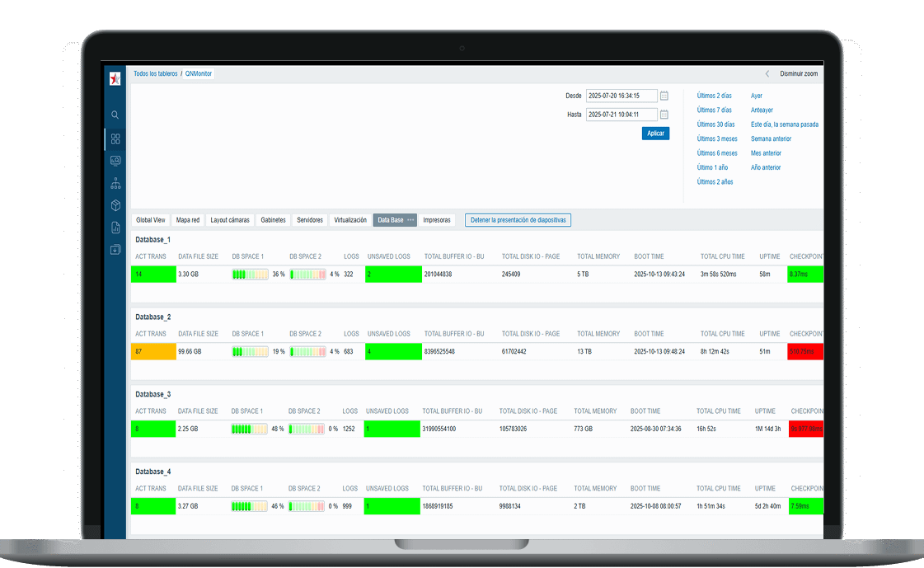The height and width of the screenshot is (568, 924).
Task: Open the calendar picker next to Hasta
Action: [x=664, y=115]
